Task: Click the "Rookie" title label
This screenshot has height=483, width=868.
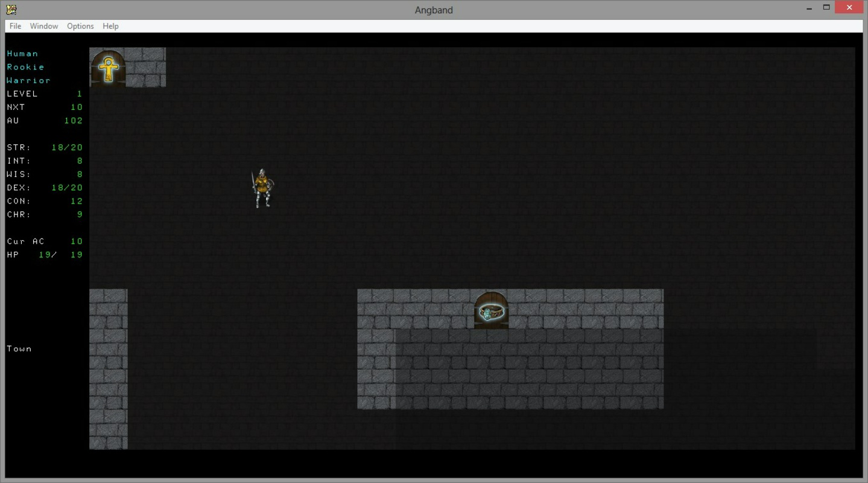Action: coord(25,67)
